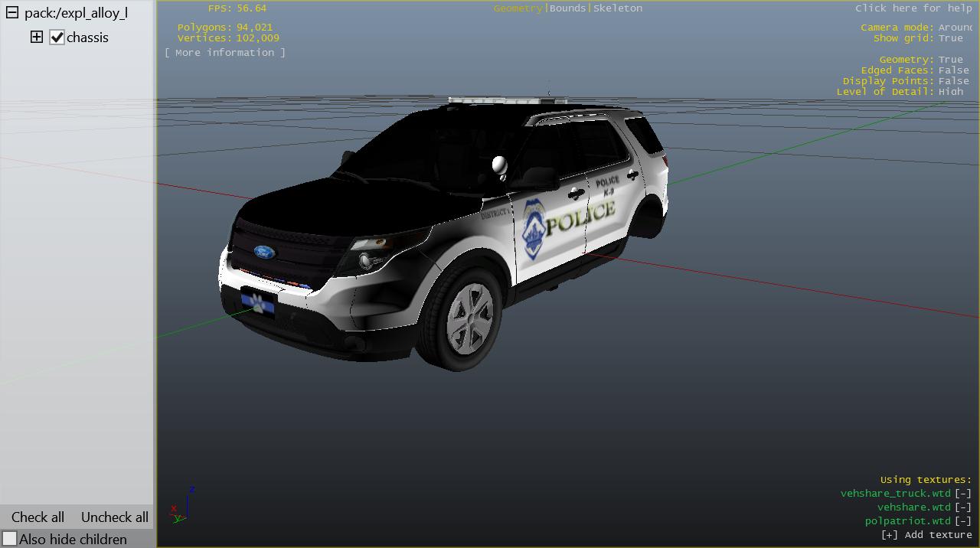
Task: Change the Camera mode value
Action: tap(955, 28)
